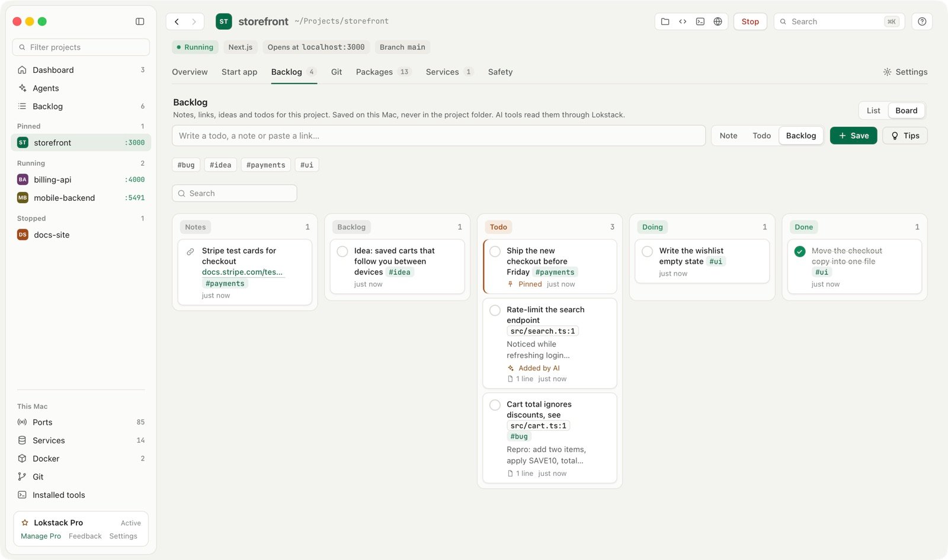Focus the 'Write a todo' input

pyautogui.click(x=438, y=136)
